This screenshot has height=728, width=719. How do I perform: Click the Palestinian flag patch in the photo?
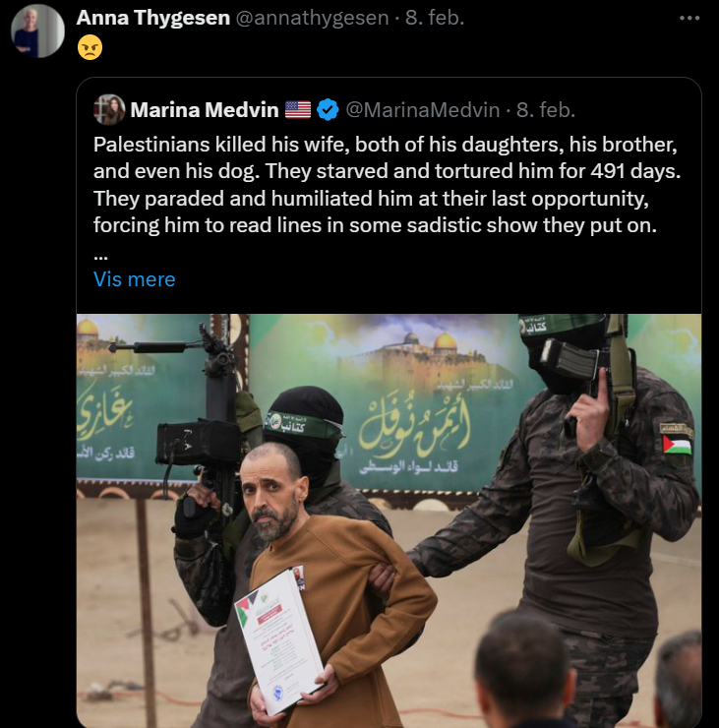tap(677, 445)
